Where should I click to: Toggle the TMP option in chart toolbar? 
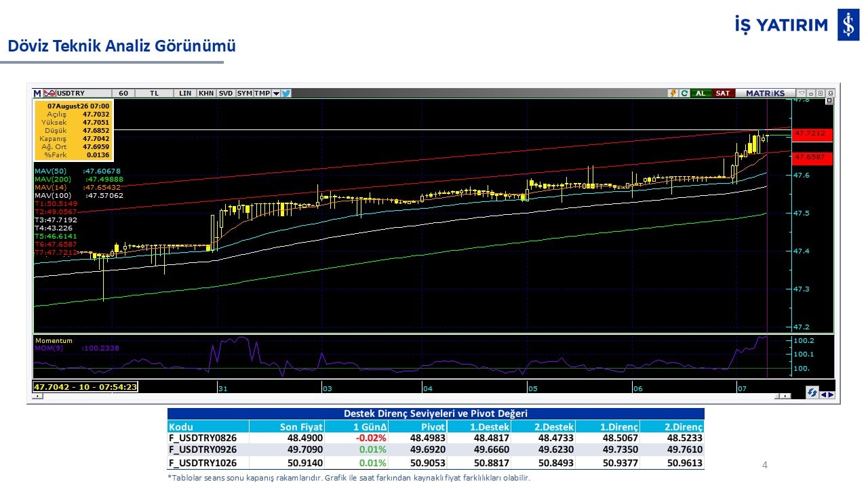pyautogui.click(x=262, y=94)
